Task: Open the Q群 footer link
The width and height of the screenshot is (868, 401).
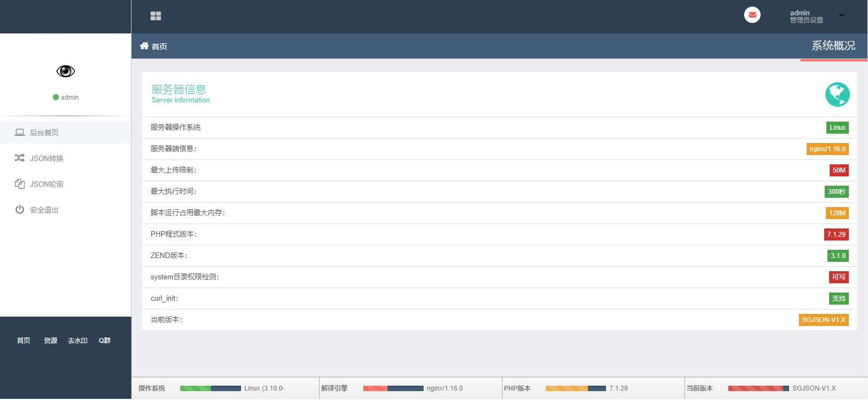Action: coord(105,341)
